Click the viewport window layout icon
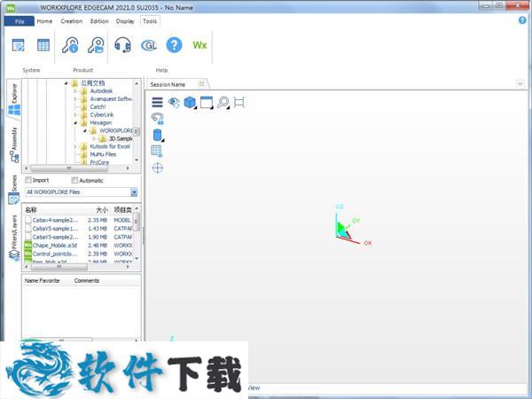 pos(207,102)
